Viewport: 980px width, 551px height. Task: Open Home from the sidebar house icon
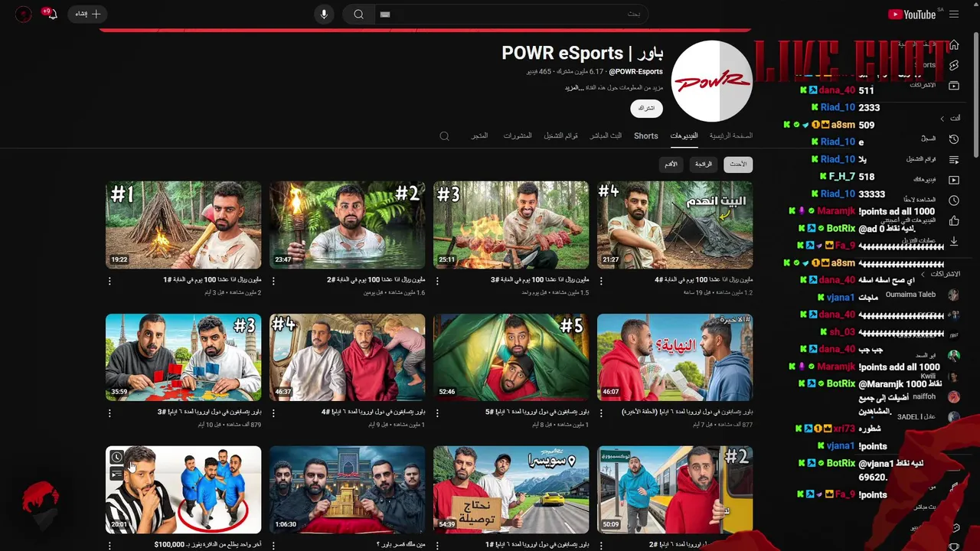coord(954,45)
